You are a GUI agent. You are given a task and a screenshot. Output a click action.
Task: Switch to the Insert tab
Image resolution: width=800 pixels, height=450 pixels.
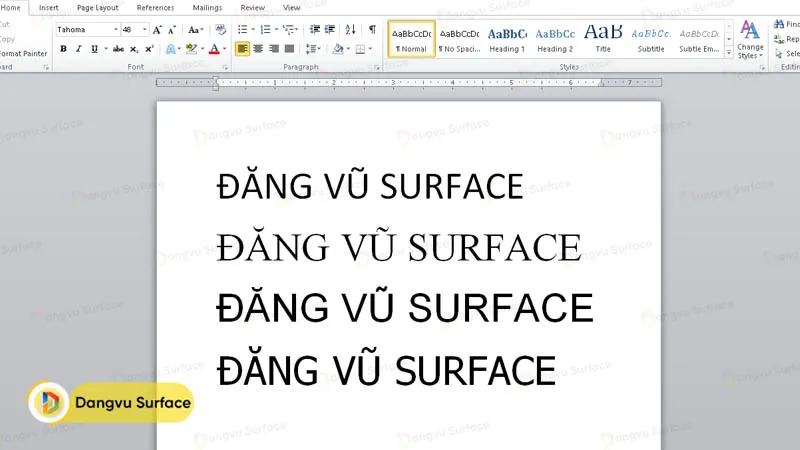[x=48, y=7]
